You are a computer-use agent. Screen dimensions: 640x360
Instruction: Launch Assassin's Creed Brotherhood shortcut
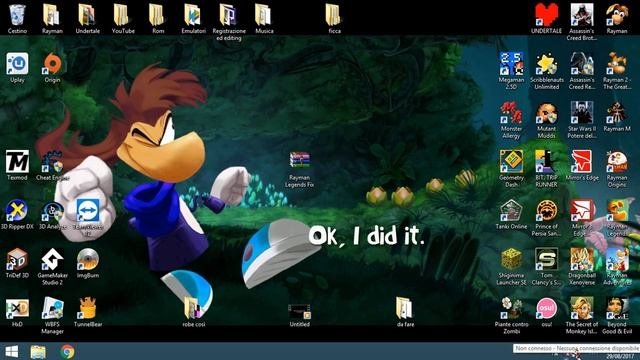582,15
